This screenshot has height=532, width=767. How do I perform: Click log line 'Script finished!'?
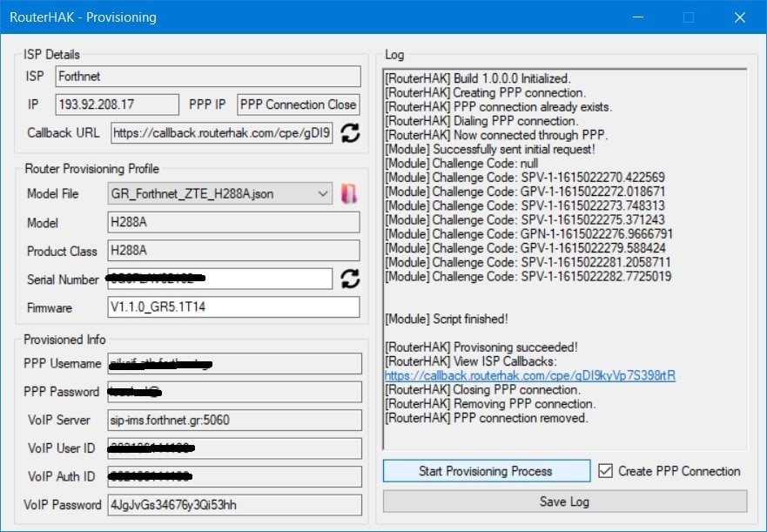pos(447,319)
